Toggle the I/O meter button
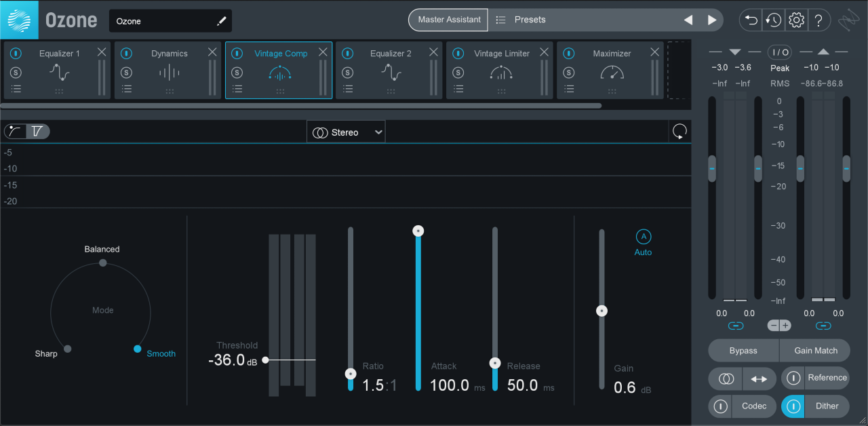The width and height of the screenshot is (868, 426). tap(780, 52)
